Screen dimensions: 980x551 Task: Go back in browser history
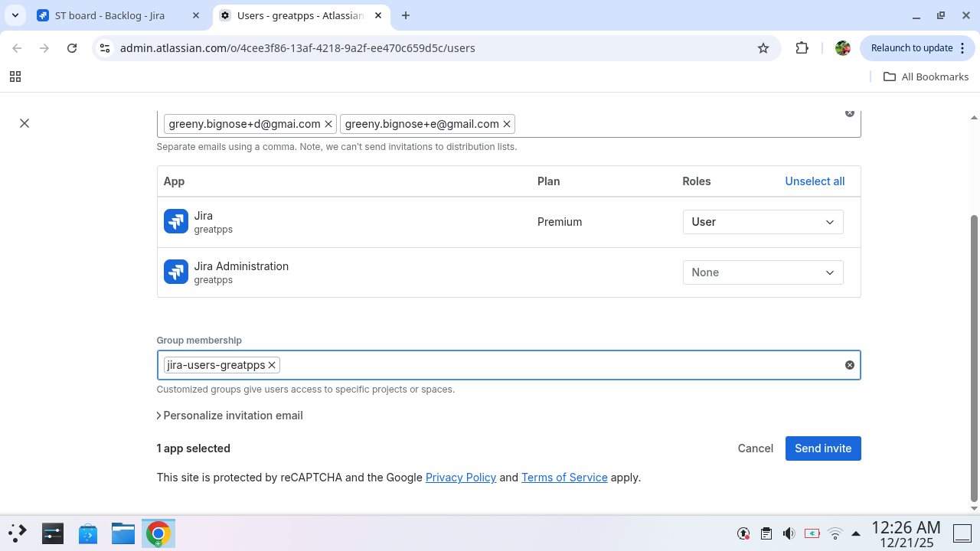[x=17, y=47]
